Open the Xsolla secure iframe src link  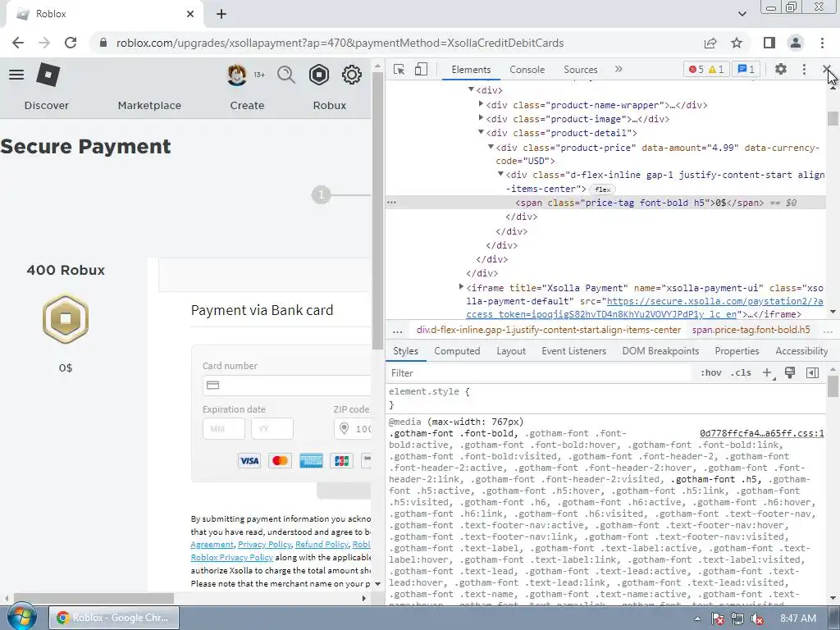point(645,308)
